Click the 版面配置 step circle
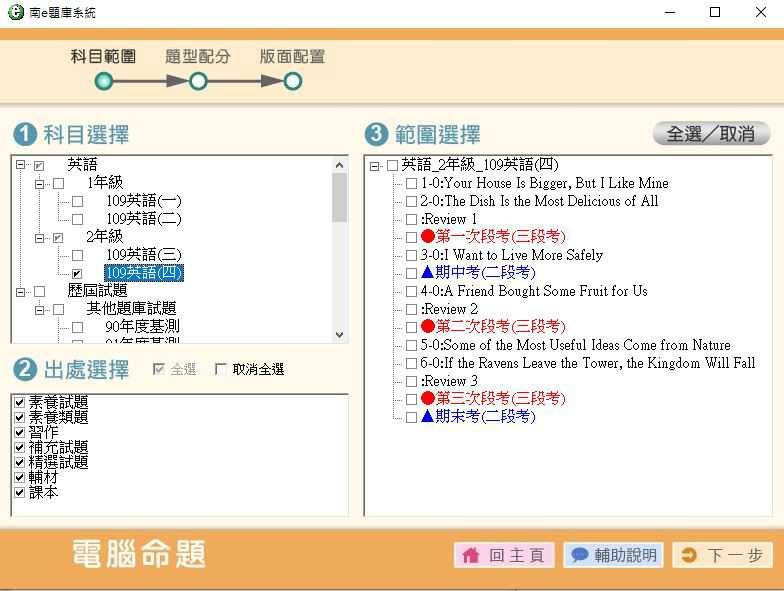Screen dimensions: 784x591 [x=293, y=81]
